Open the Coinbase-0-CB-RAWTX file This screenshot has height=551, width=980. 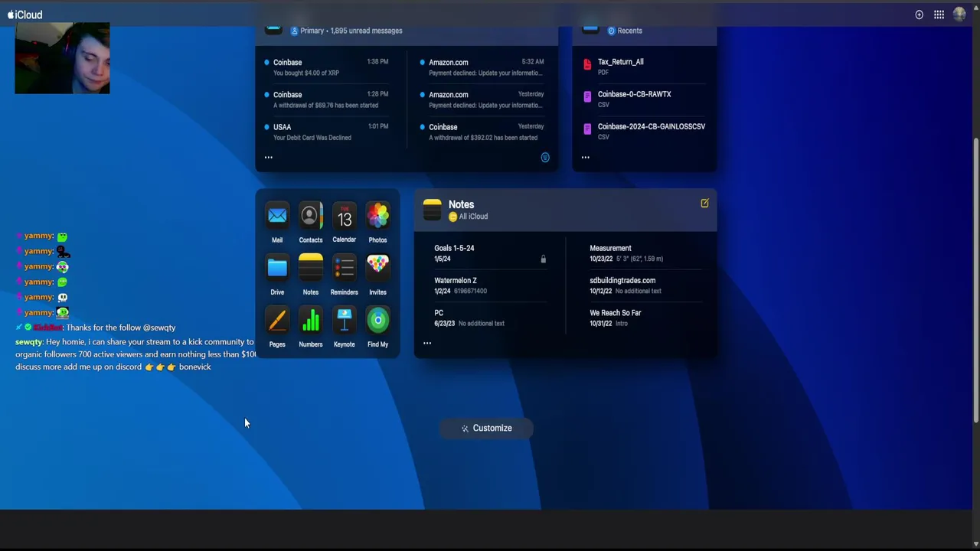(x=645, y=99)
